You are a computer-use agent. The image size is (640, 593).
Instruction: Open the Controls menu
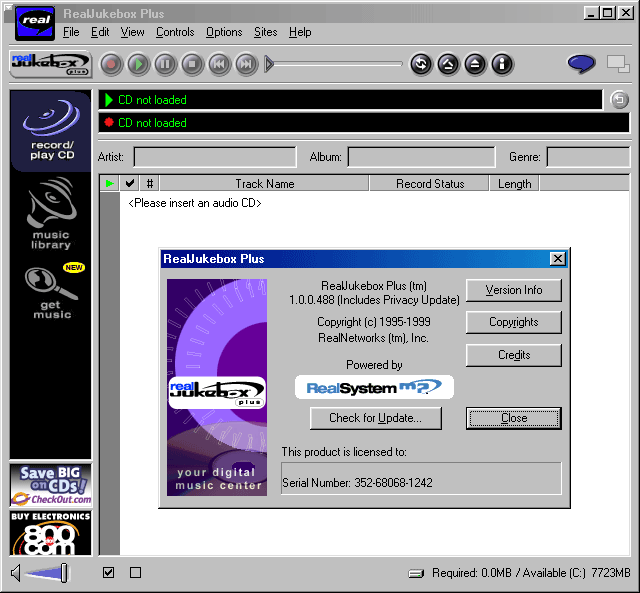[x=175, y=32]
